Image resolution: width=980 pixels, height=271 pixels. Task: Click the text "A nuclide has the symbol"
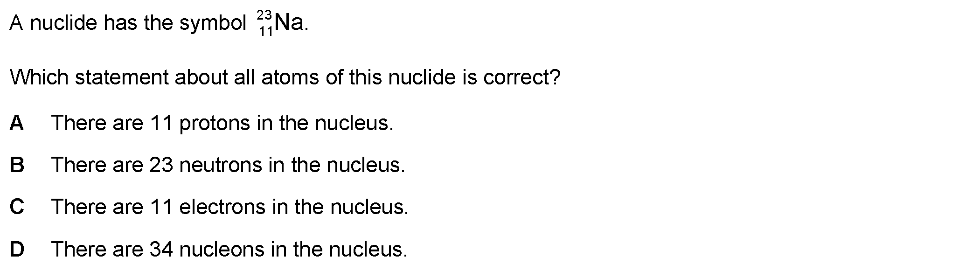pos(128,23)
